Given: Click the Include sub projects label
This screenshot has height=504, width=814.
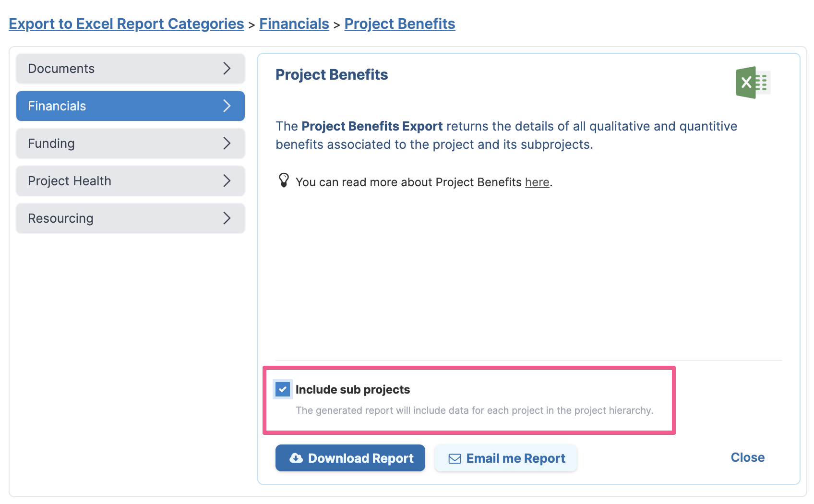Looking at the screenshot, I should (353, 389).
